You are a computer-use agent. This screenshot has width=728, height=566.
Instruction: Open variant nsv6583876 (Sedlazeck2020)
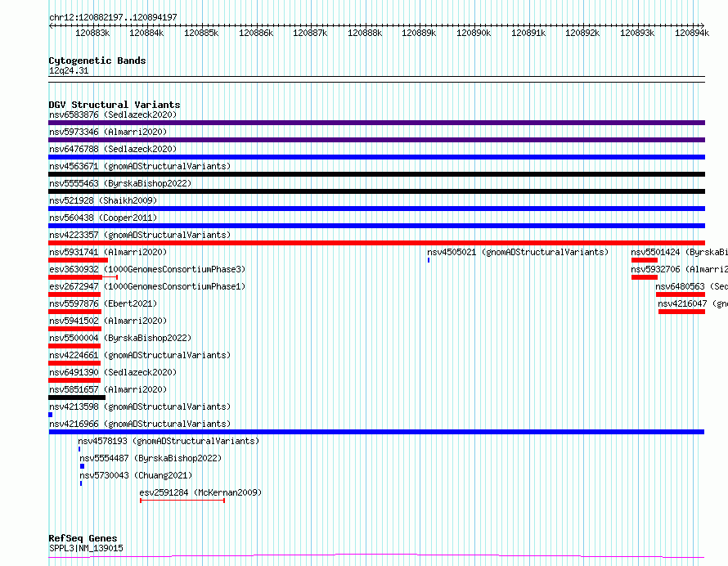click(x=113, y=115)
